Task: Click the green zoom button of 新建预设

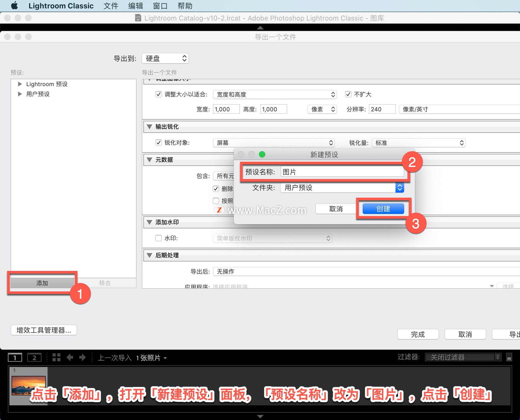Action: click(x=262, y=154)
